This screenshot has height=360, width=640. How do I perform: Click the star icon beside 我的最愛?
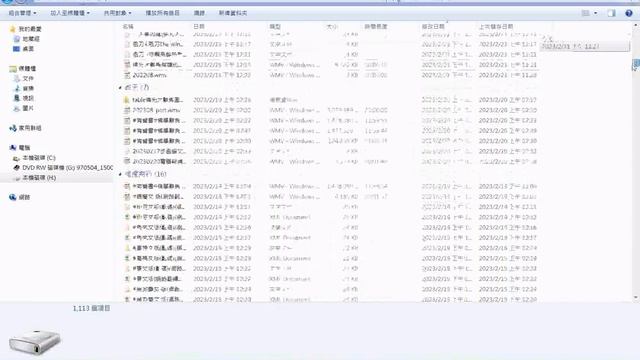pos(13,29)
